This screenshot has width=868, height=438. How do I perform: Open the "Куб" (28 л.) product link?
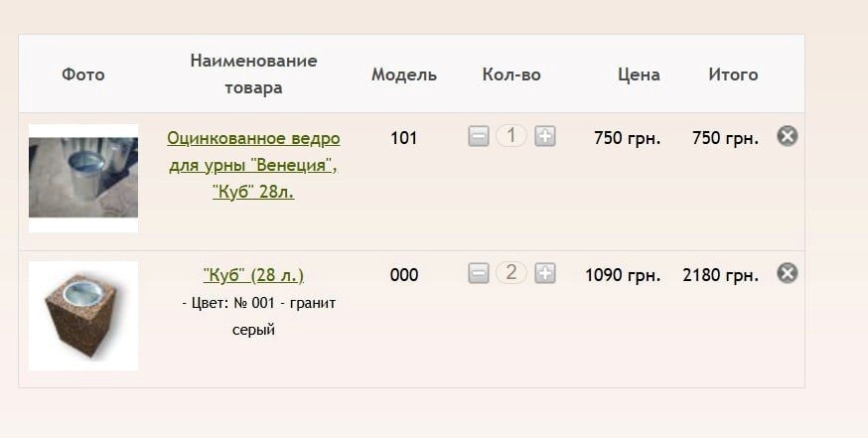click(253, 275)
